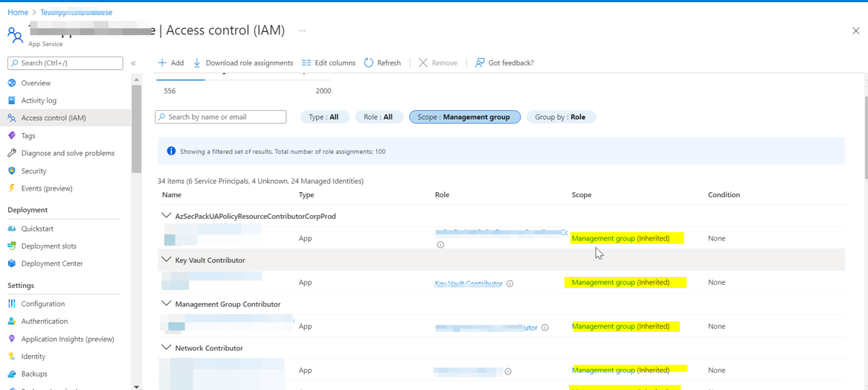Sort by the Type column header
The height and width of the screenshot is (390, 868).
[306, 195]
